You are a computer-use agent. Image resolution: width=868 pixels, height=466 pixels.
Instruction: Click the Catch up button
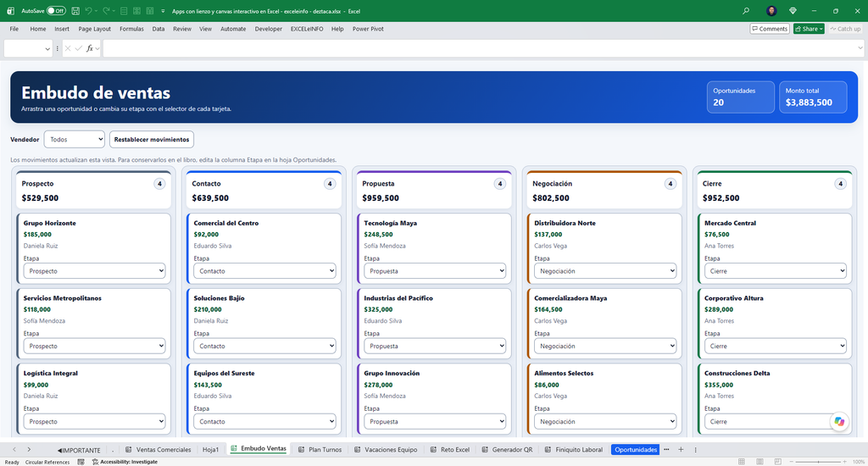(845, 29)
